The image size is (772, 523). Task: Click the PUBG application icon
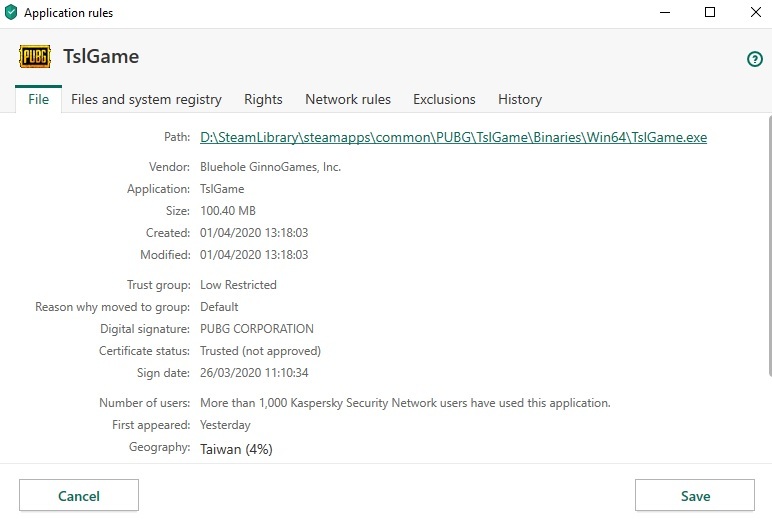(34, 56)
